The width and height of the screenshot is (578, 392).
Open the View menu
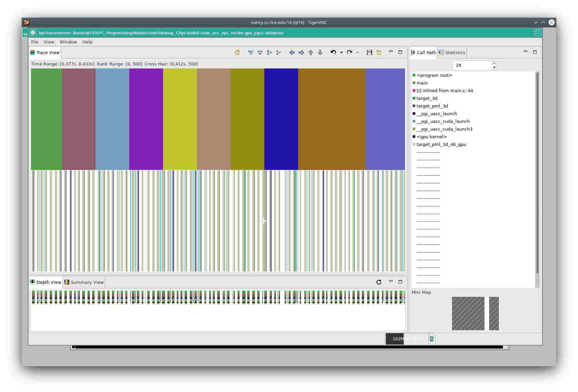tap(49, 42)
